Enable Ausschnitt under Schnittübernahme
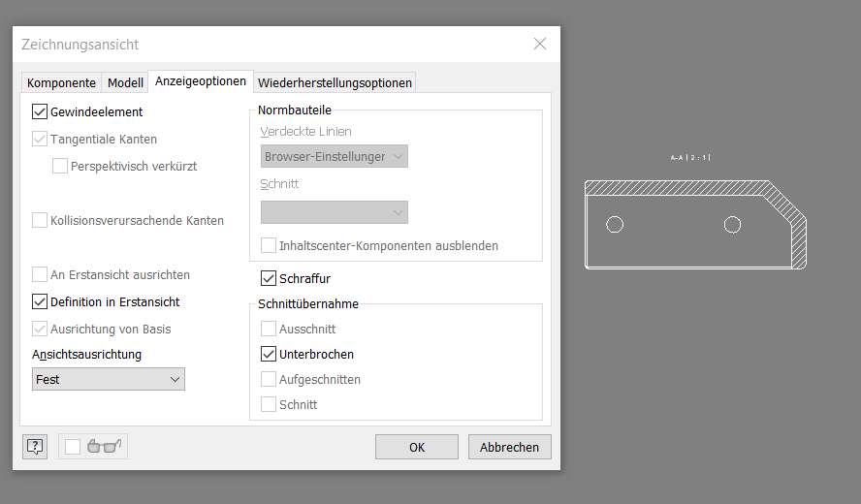 (x=269, y=329)
